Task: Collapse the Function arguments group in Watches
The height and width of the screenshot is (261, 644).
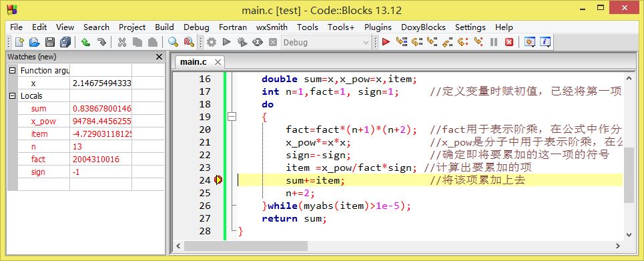Action: [12, 70]
